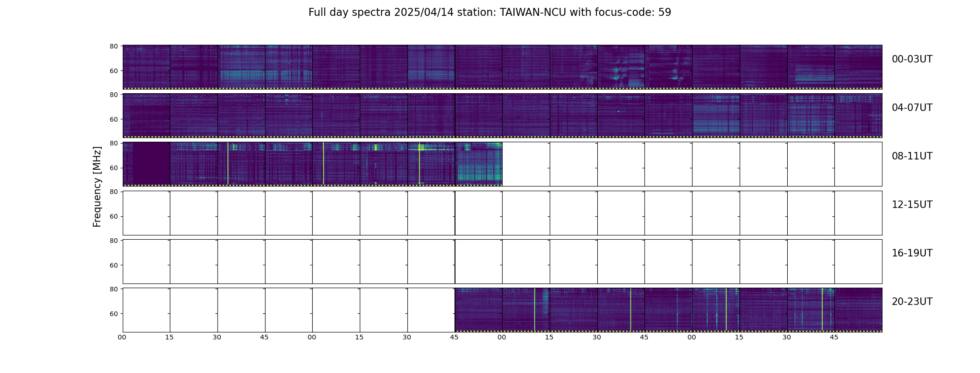This screenshot has height=373, width=980.
Task: Select the '20-23UT' row label
Action: [x=912, y=302]
